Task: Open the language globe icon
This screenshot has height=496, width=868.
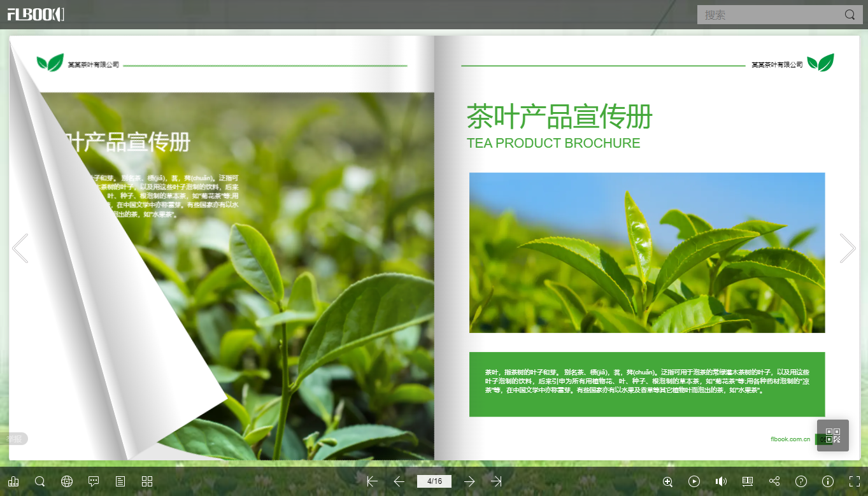Action: pos(67,481)
